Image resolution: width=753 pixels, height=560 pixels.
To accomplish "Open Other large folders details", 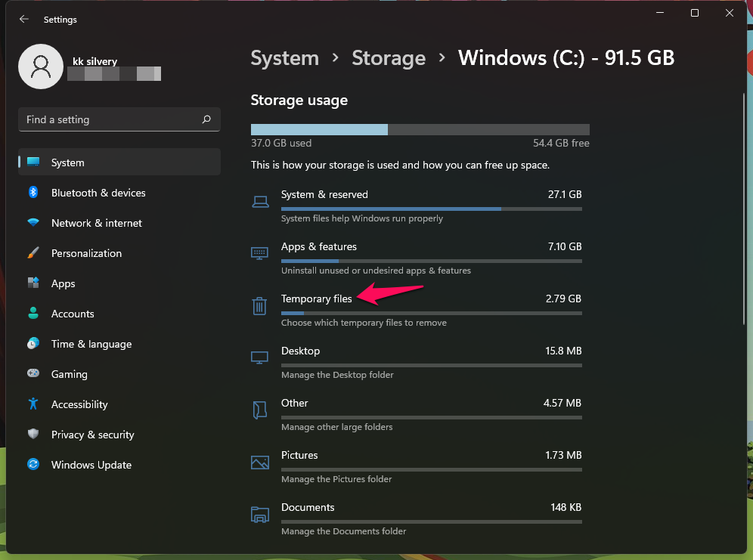I will (x=417, y=415).
